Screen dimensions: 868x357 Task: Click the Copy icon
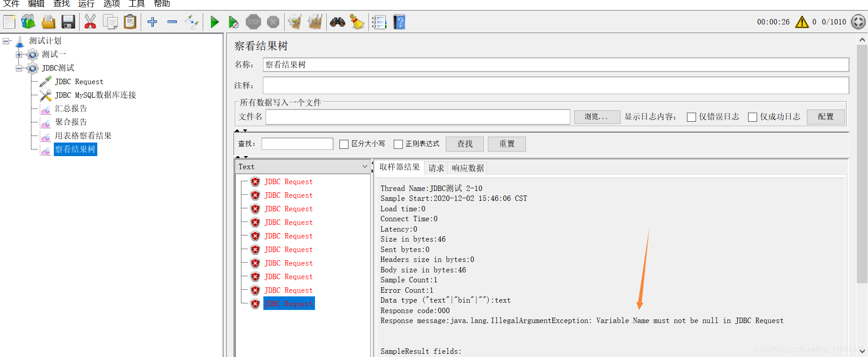[x=110, y=22]
